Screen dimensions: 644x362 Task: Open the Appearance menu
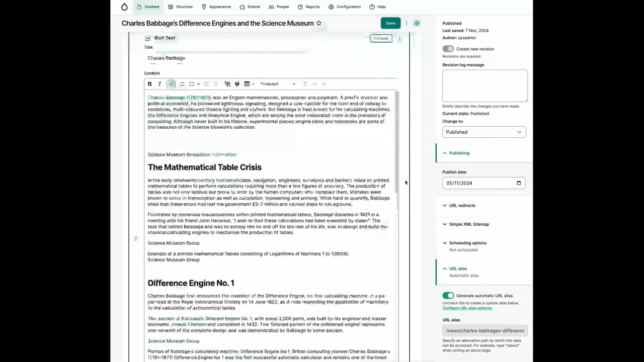(216, 7)
